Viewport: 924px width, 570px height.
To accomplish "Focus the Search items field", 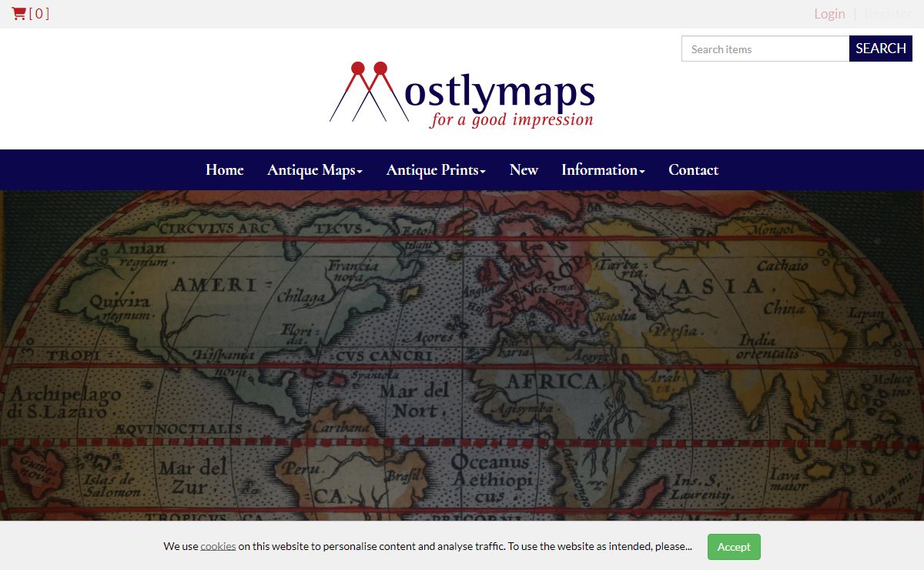I will (765, 49).
